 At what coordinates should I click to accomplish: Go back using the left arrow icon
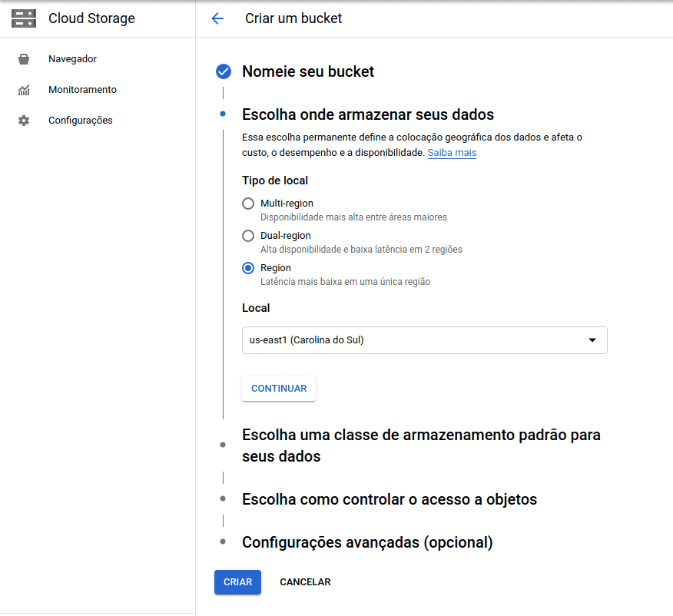[217, 18]
